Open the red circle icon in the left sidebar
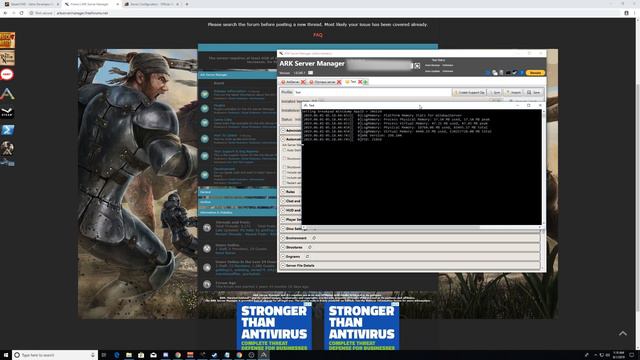 click(x=7, y=75)
